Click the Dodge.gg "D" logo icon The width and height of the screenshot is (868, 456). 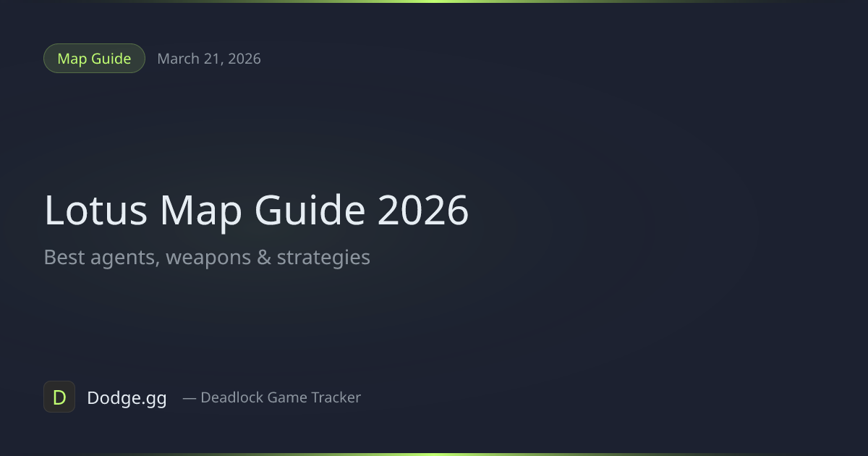pos(59,397)
